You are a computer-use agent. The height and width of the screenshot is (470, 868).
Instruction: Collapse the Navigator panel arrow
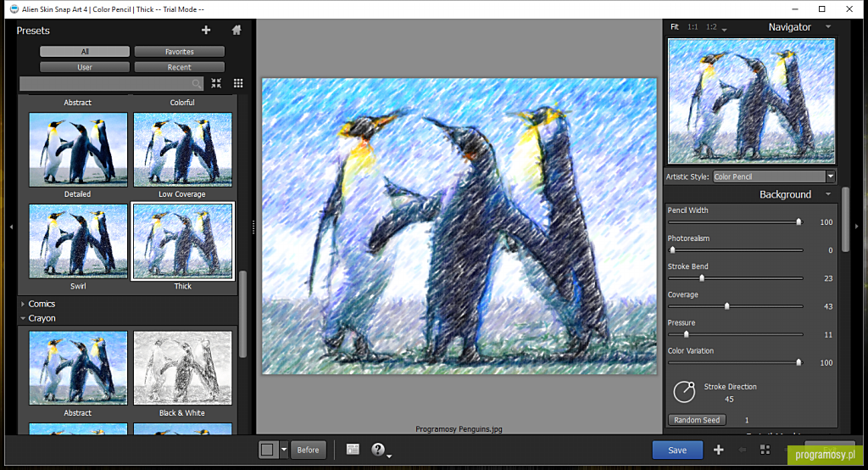click(828, 26)
